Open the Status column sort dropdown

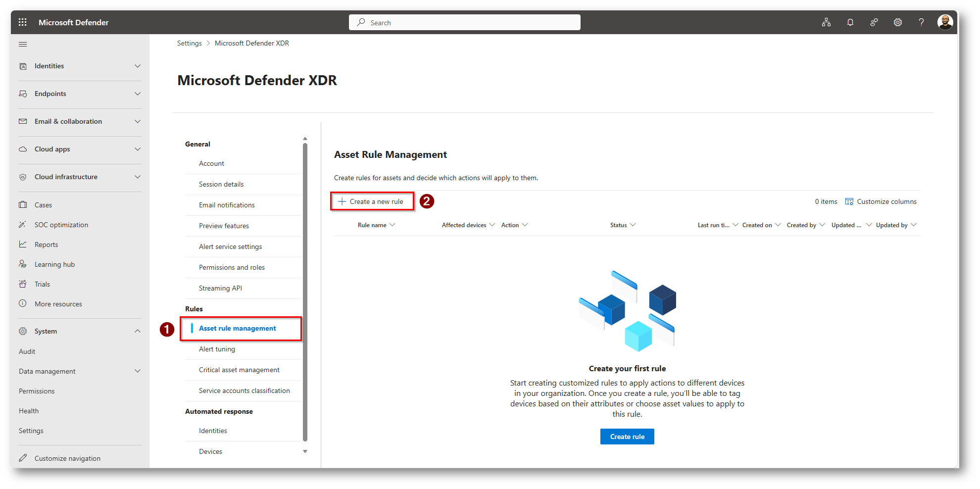[x=633, y=225]
